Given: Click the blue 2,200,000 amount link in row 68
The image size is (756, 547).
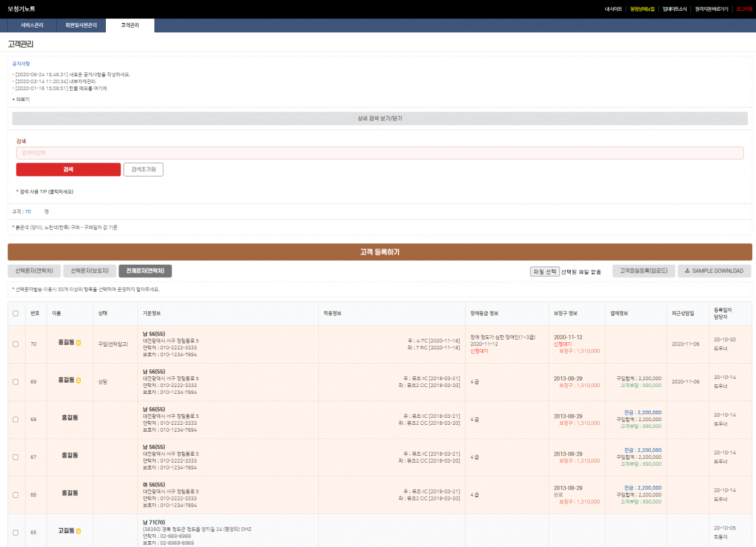Looking at the screenshot, I should click(x=650, y=412).
